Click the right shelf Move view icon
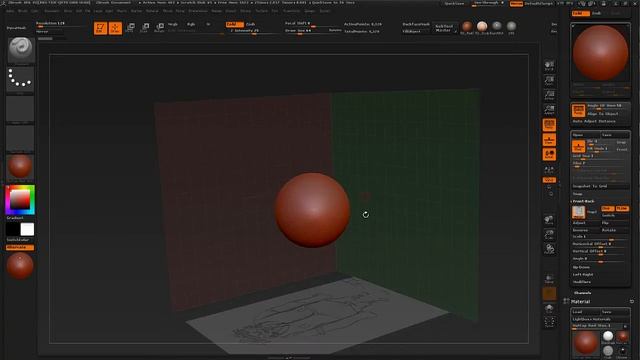The width and height of the screenshot is (640, 360). (549, 221)
